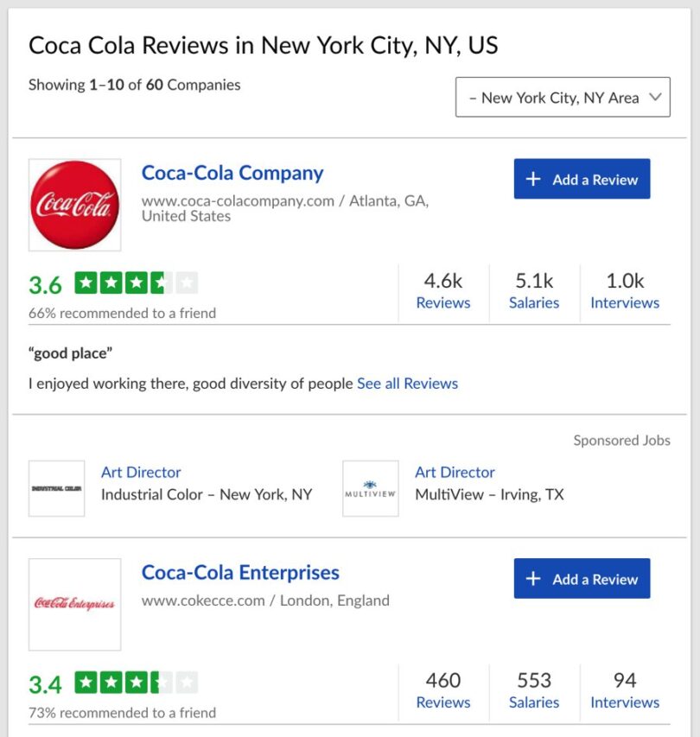The height and width of the screenshot is (737, 700).
Task: Click Add a Review for Coca-Cola Company
Action: pyautogui.click(x=581, y=179)
